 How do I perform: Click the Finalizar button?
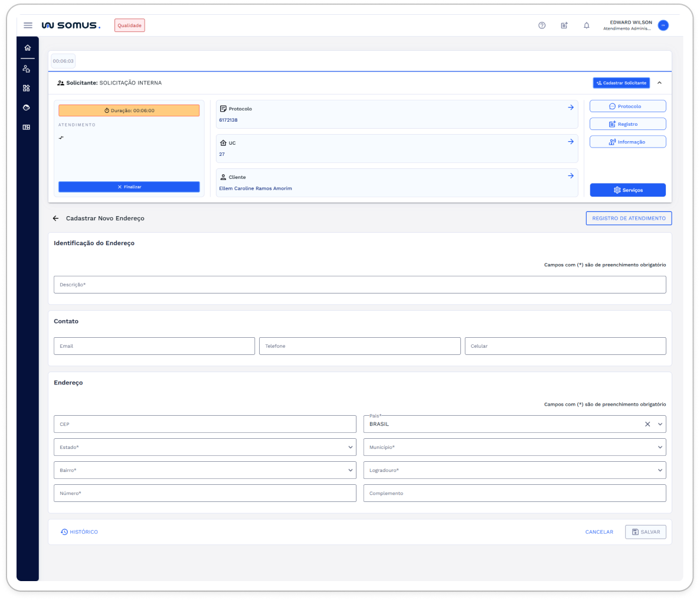129,187
